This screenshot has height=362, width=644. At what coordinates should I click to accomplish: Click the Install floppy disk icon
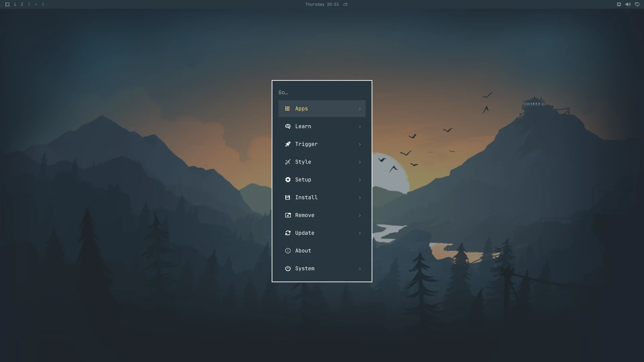287,197
